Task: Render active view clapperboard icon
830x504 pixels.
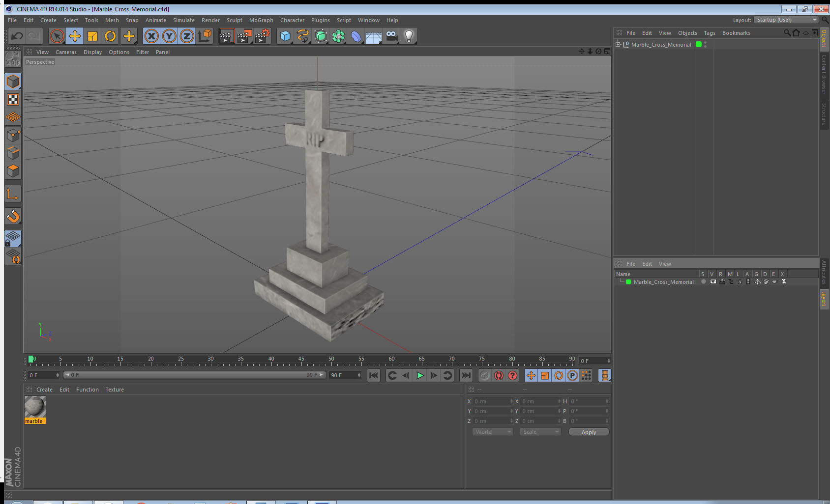Action: click(x=226, y=36)
